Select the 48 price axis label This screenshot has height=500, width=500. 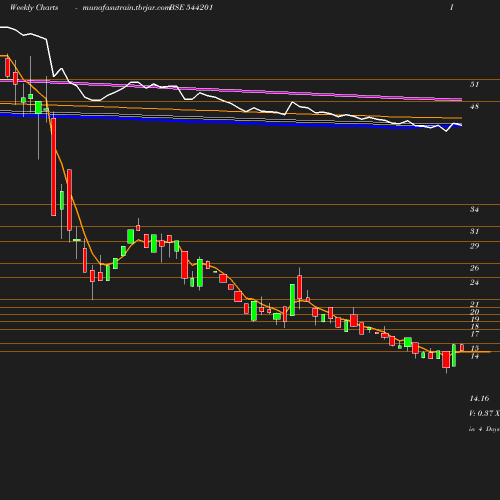474,107
